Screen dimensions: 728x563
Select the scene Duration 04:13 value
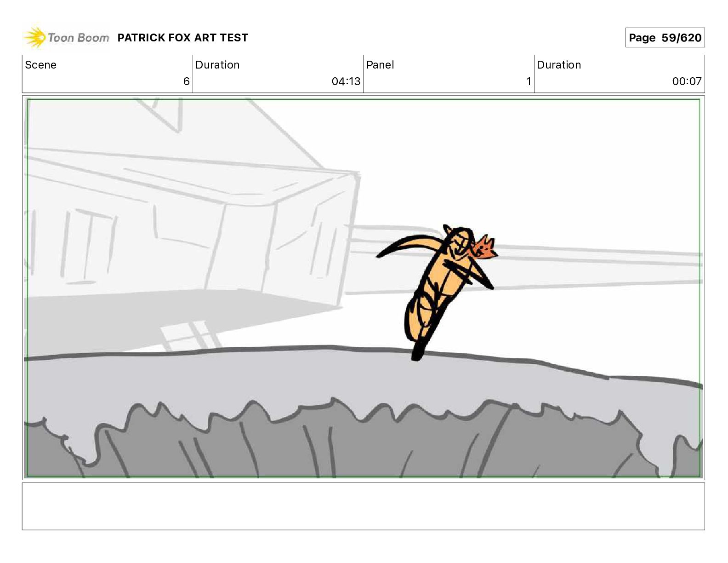[346, 81]
